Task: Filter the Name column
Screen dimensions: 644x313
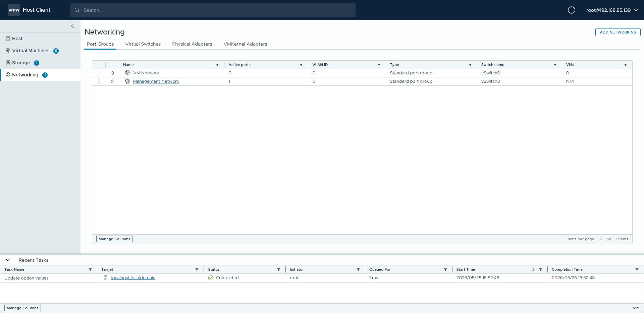Action: (217, 65)
